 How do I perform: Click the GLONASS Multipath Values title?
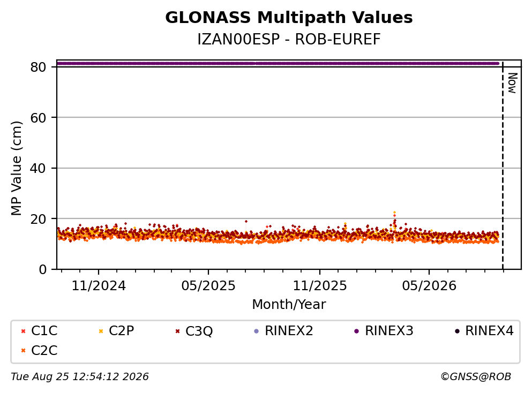pos(289,17)
